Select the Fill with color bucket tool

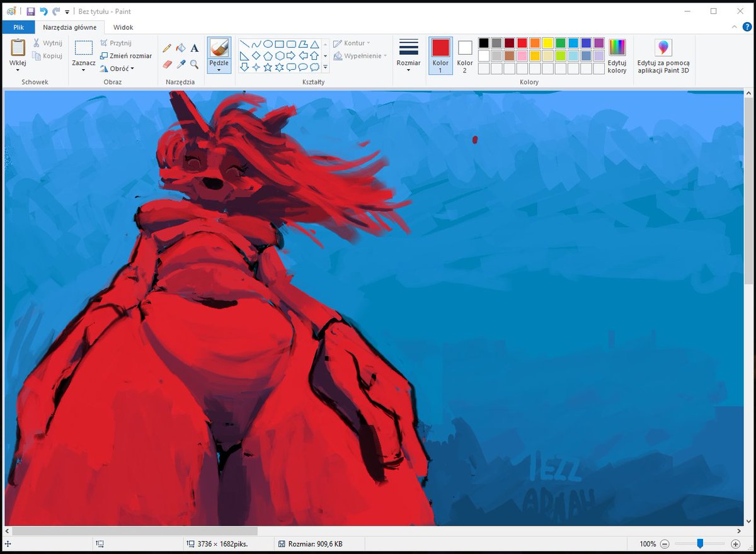(x=181, y=48)
